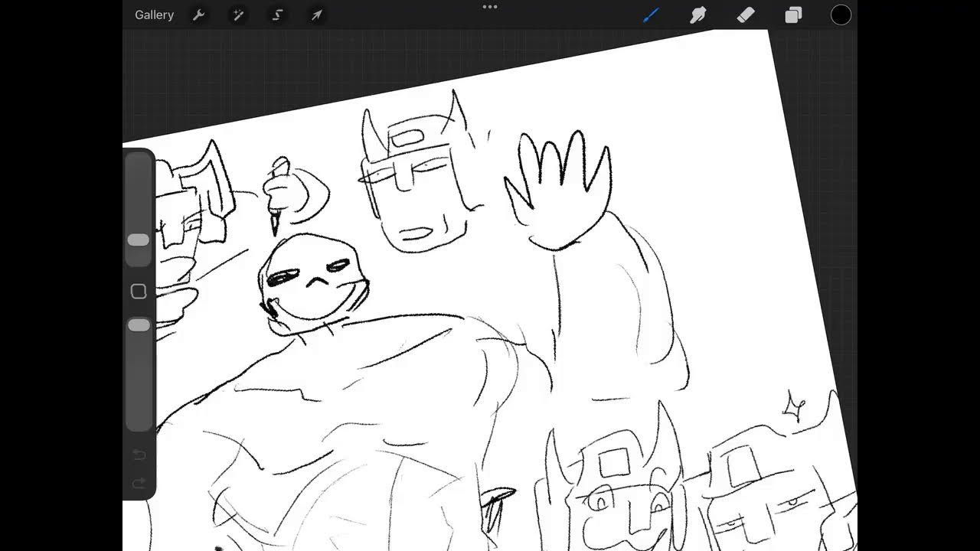Activate the Selection tool

point(277,15)
